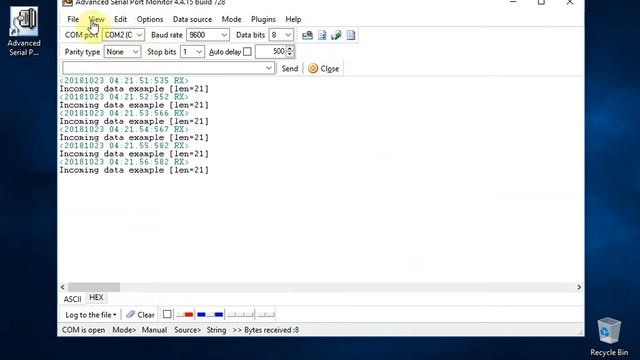640x360 pixels.
Task: Click the 'Baud rate' label
Action: (167, 35)
